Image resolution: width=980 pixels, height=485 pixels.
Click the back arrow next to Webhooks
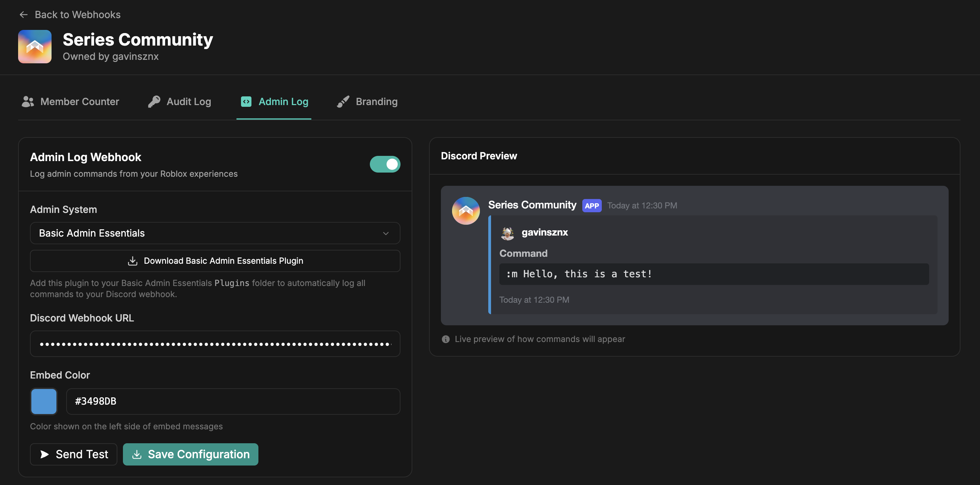(24, 15)
